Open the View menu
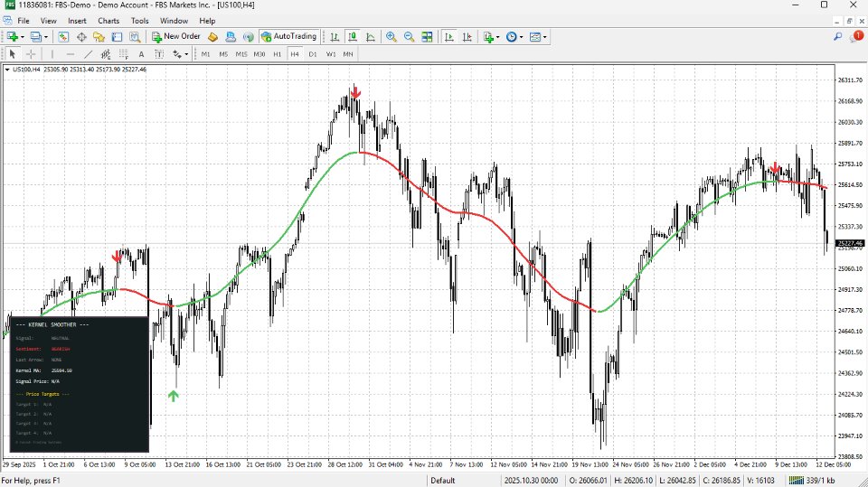This screenshot has width=868, height=487. click(x=48, y=21)
